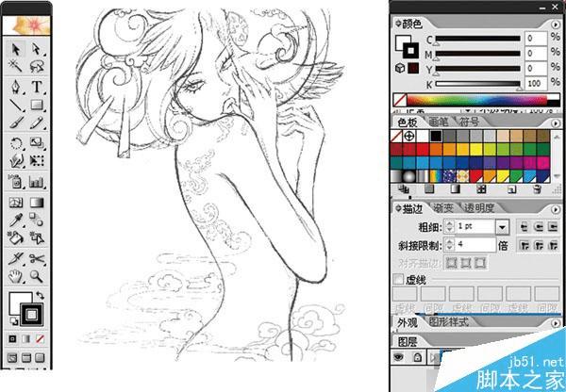Select the Mesh tool

pos(16,203)
